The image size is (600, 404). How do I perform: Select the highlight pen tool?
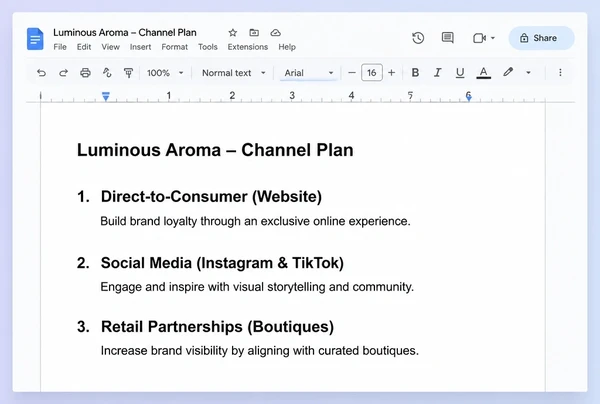[x=508, y=72]
